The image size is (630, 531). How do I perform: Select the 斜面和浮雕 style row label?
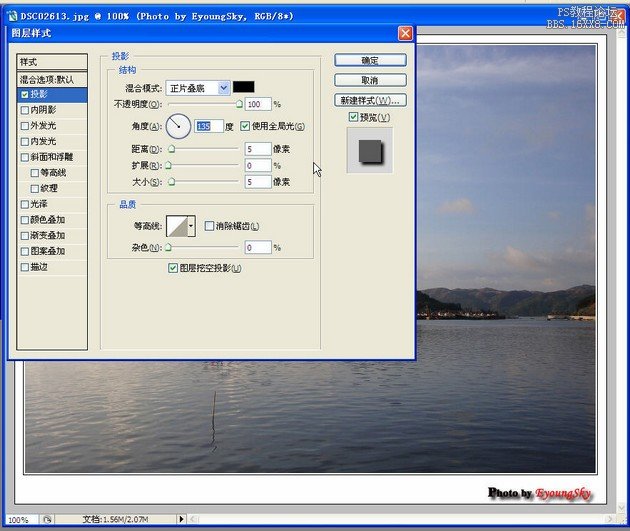[52, 157]
